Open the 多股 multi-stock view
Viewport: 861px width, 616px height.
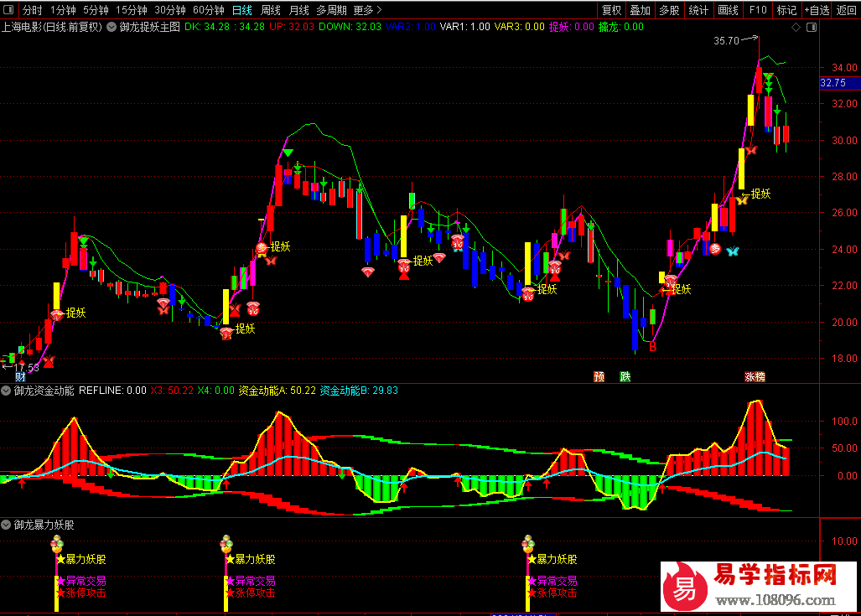669,10
